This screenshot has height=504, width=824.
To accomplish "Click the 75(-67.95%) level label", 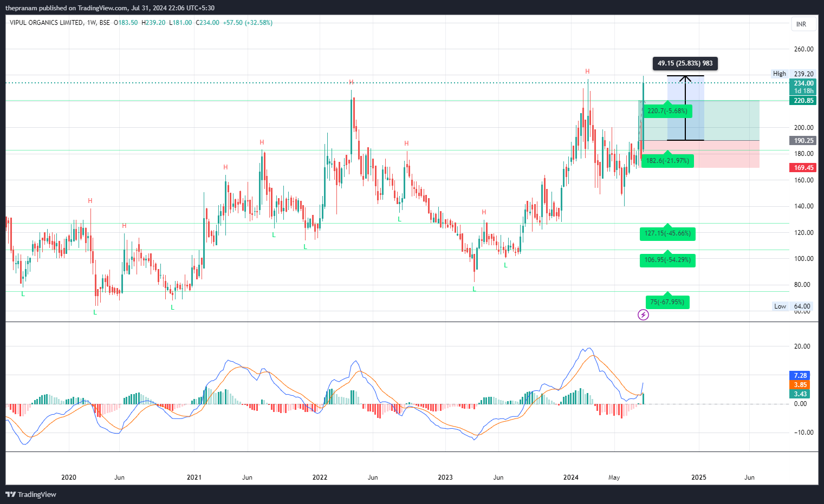I will tap(667, 302).
